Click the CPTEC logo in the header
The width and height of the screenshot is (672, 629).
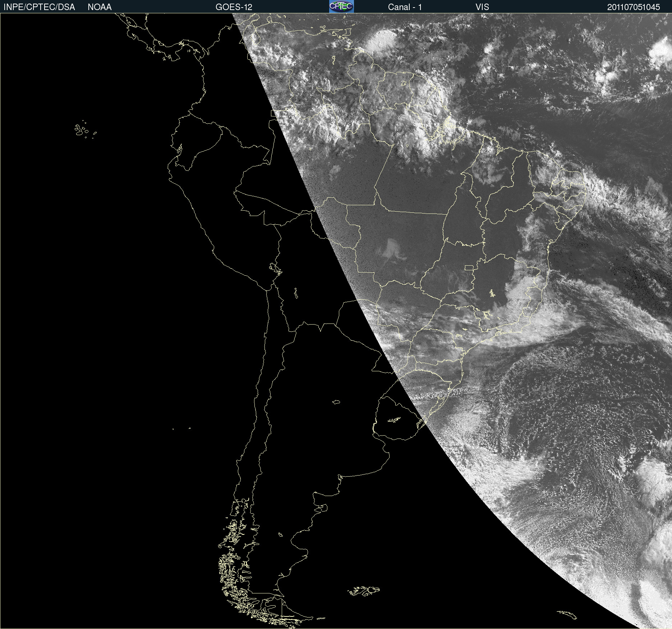tap(341, 6)
